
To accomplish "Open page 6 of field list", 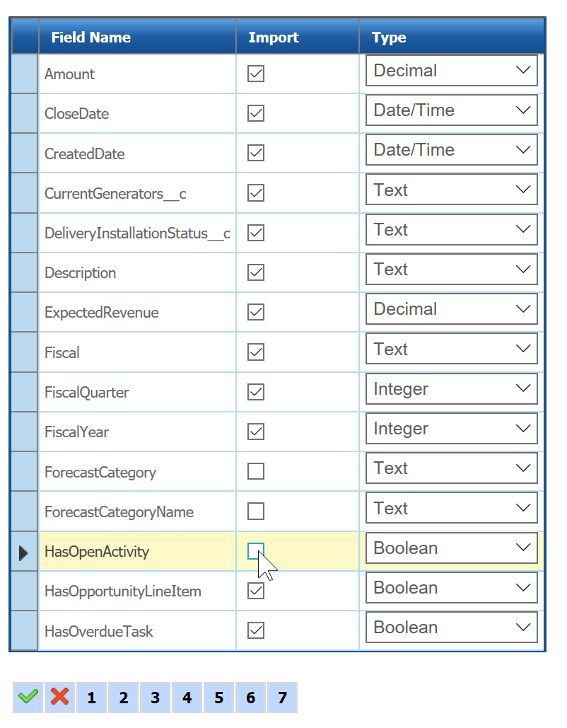I will [x=250, y=697].
